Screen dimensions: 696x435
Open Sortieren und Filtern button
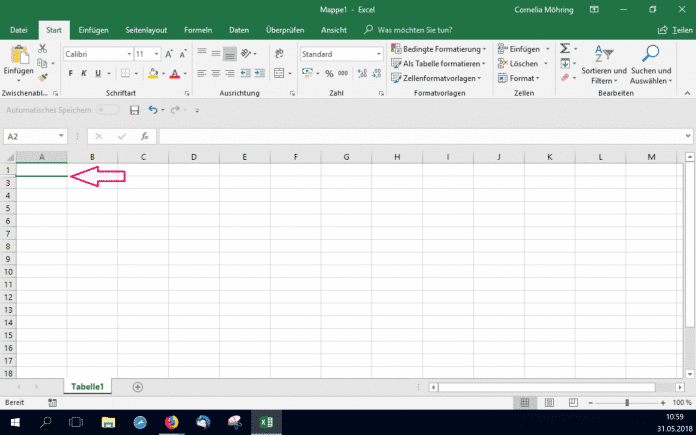pos(603,63)
